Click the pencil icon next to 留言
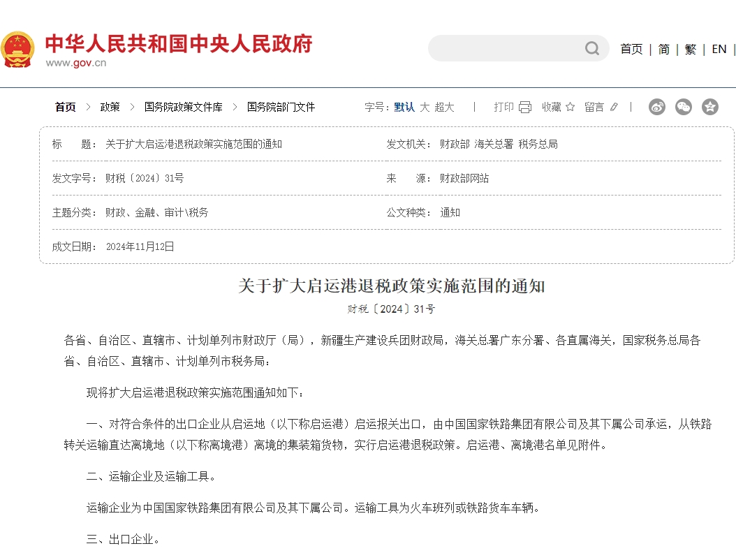Screen dimensions: 736x560 [614, 107]
